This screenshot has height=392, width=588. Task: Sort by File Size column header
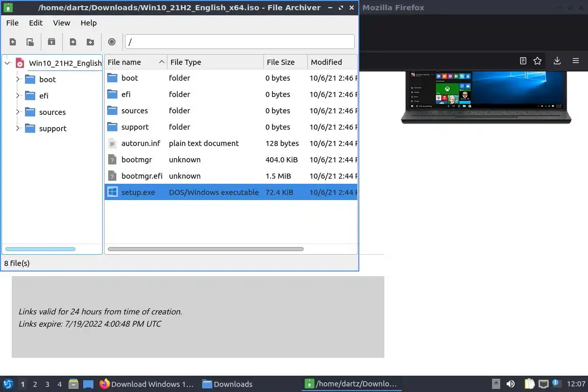285,62
